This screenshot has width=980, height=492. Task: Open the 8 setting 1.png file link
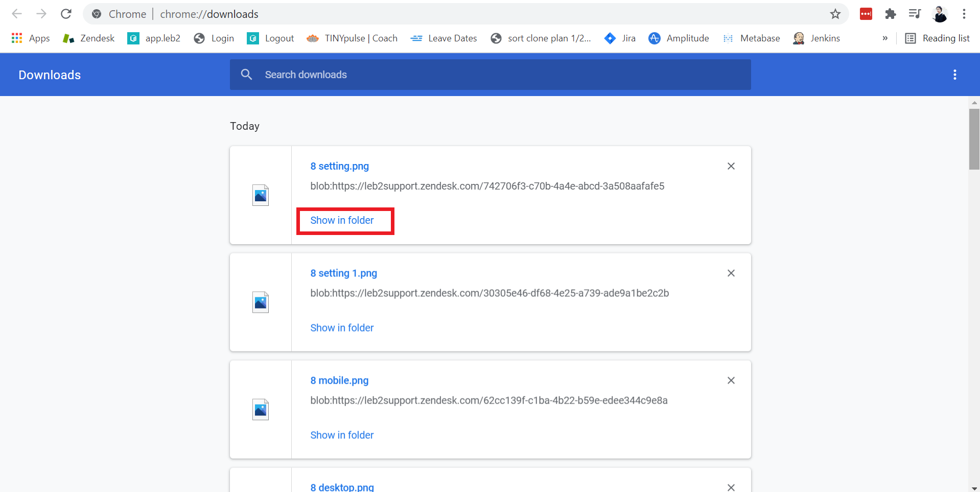click(x=343, y=273)
